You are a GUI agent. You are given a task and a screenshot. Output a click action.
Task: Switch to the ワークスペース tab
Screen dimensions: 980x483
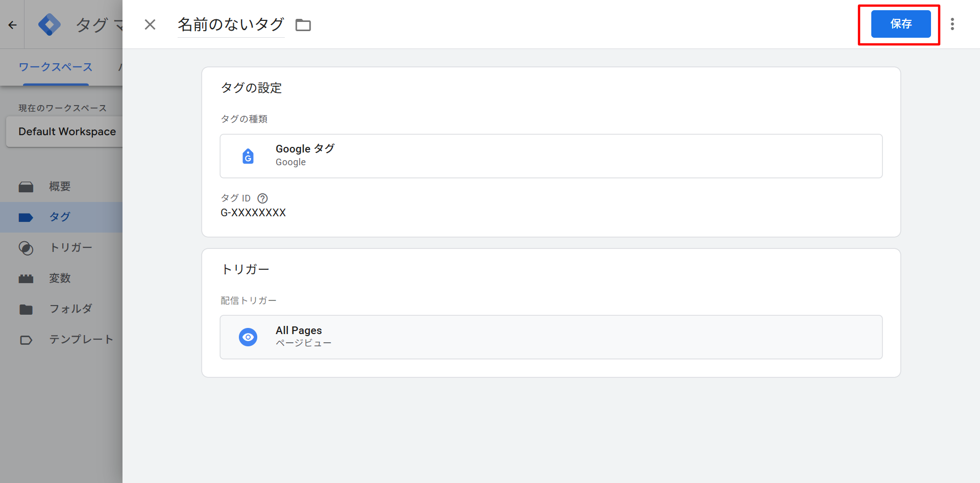click(x=56, y=67)
